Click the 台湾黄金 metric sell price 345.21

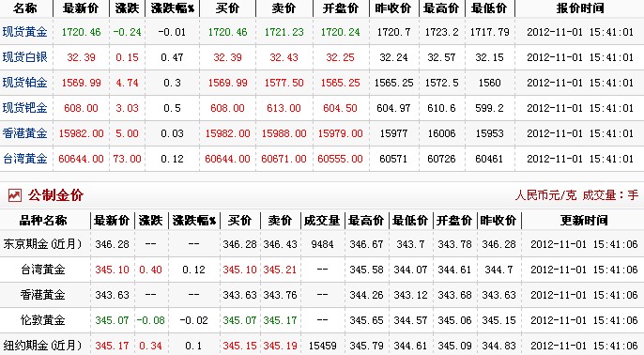280,270
